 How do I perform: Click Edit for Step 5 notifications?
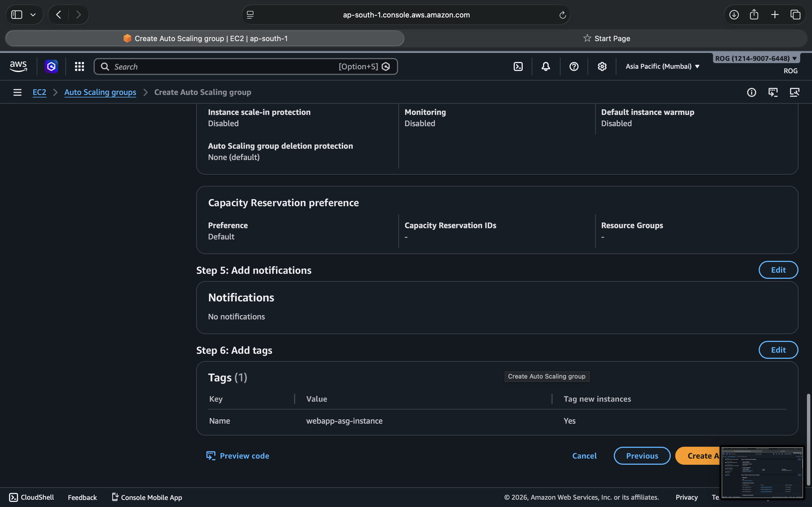(778, 270)
